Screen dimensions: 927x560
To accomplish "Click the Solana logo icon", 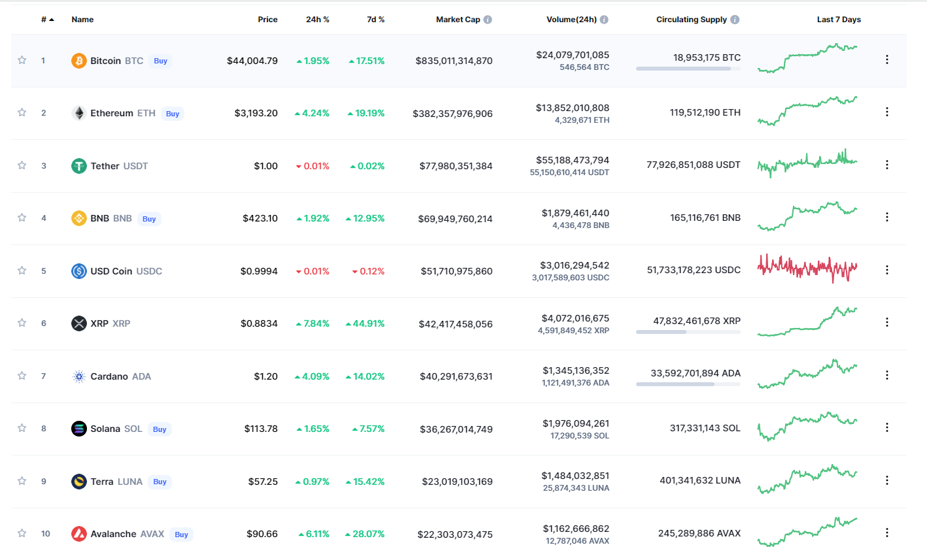I will point(78,428).
